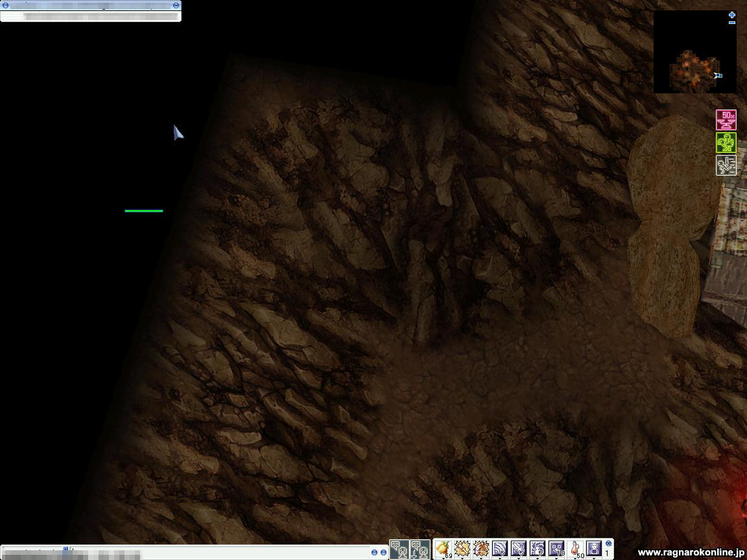Click the player position marker on the minimap
The width and height of the screenshot is (747, 560).
tap(717, 75)
